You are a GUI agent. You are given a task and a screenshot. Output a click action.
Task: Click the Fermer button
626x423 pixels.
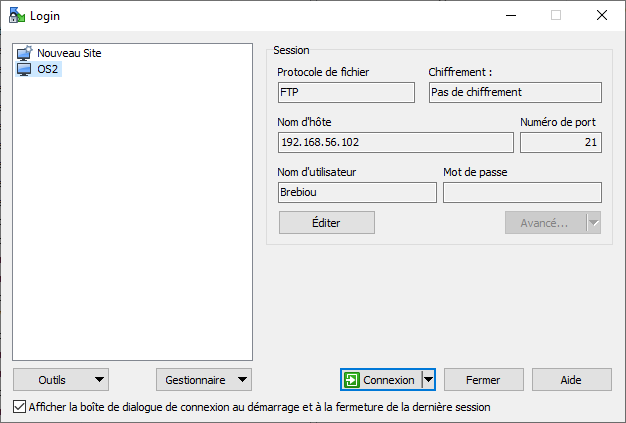[484, 380]
